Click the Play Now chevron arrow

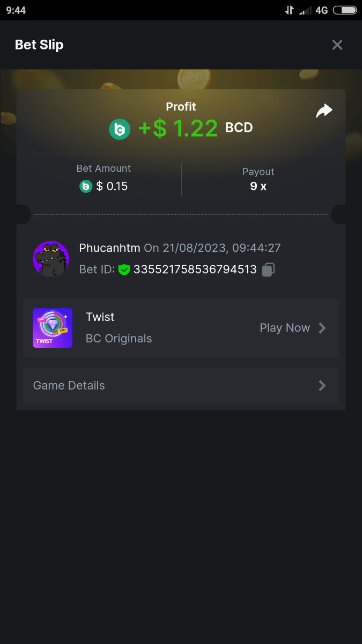[322, 328]
